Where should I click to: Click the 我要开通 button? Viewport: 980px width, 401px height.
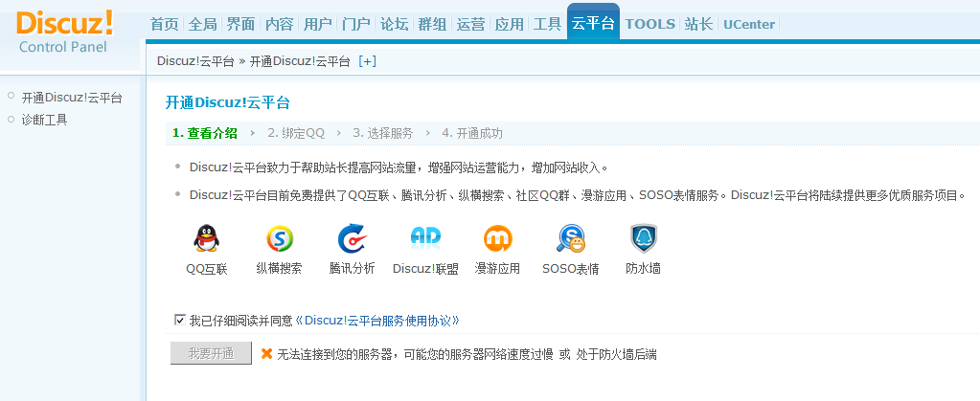(x=212, y=353)
